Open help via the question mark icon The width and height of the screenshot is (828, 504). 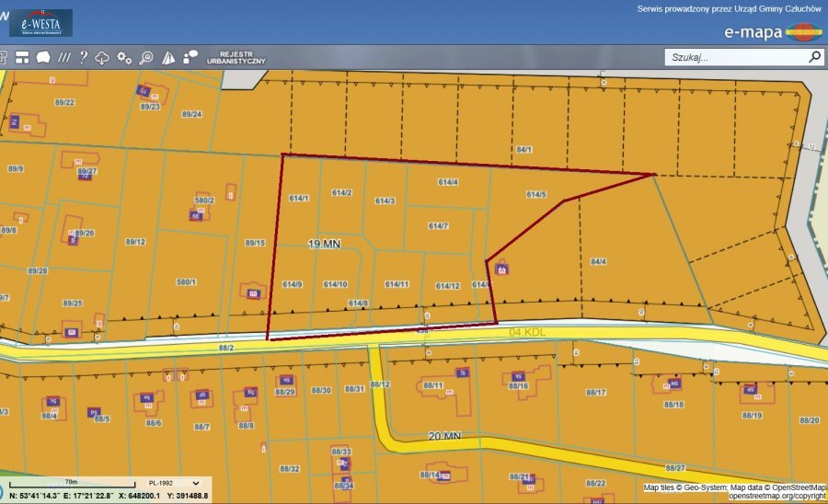[x=83, y=57]
